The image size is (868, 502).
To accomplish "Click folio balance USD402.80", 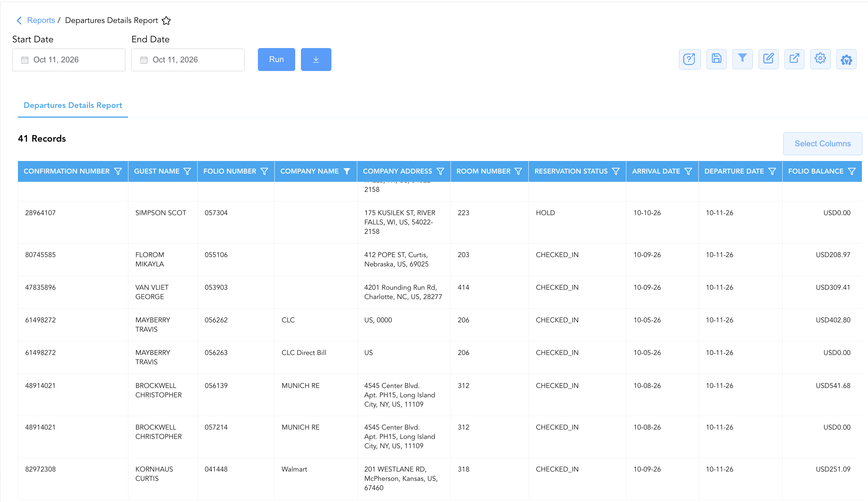I will pyautogui.click(x=833, y=320).
